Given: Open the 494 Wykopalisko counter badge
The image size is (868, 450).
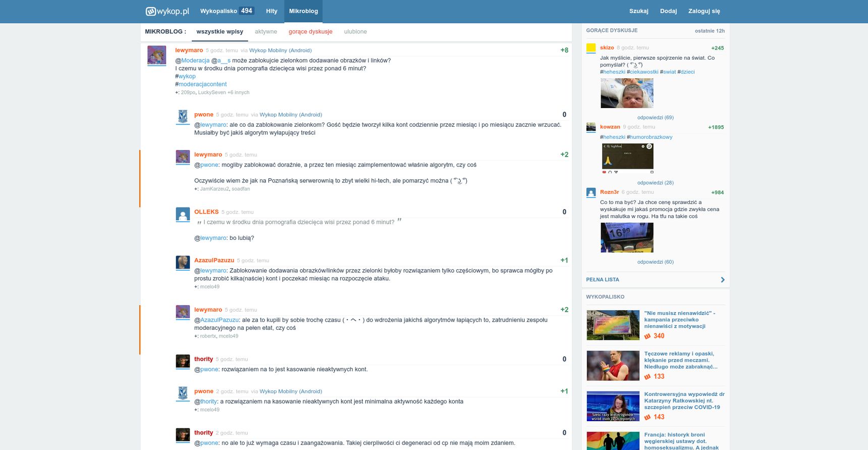Looking at the screenshot, I should tap(246, 11).
